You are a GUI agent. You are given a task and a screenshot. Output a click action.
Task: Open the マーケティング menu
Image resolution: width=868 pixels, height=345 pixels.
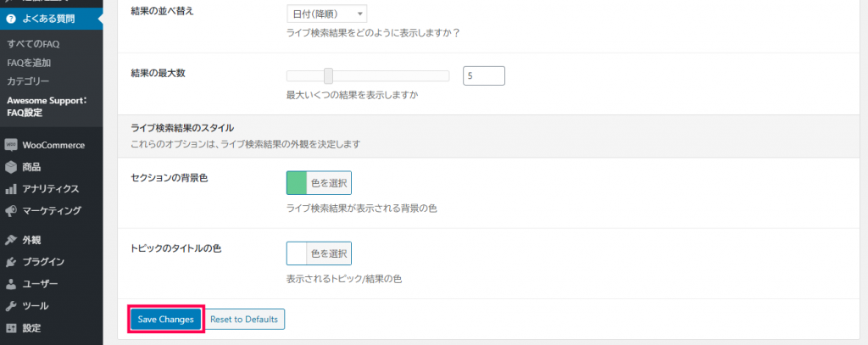click(52, 211)
